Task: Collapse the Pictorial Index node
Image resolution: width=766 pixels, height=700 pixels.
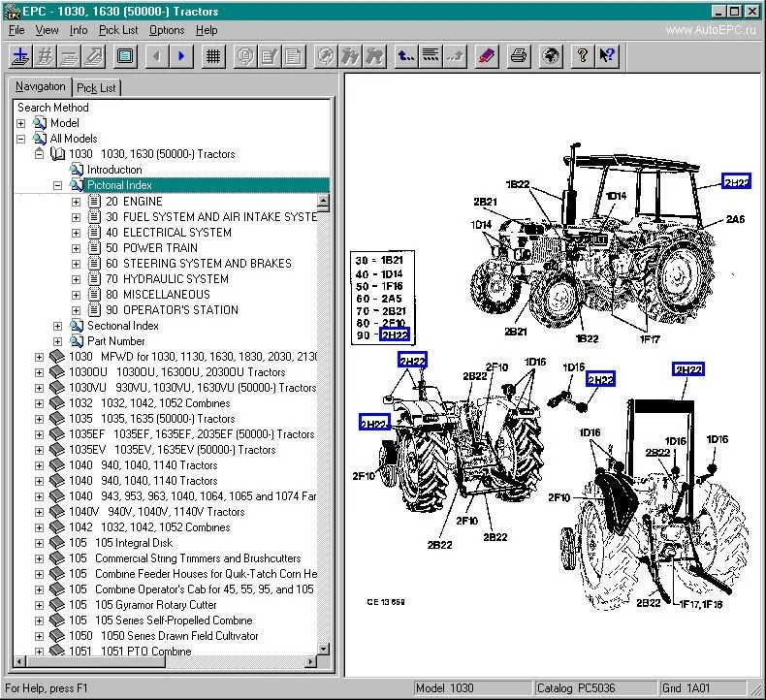Action: (58, 185)
